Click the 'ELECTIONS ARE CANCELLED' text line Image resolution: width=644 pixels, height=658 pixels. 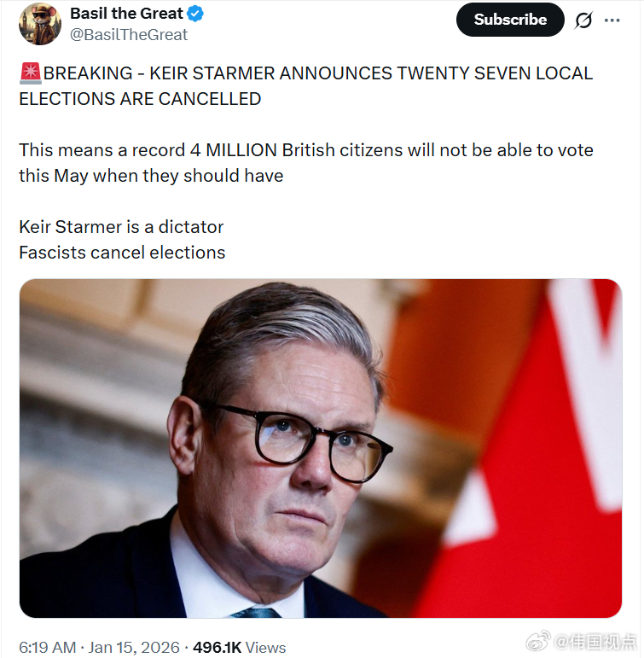[140, 99]
